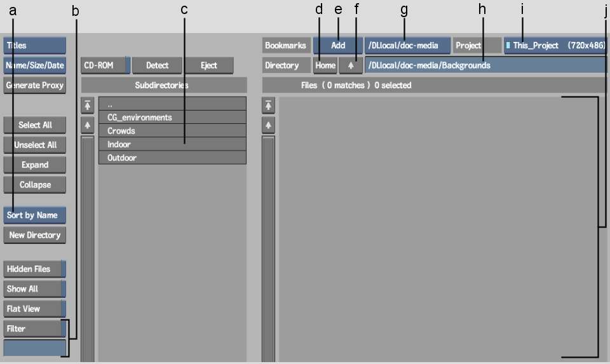Open the Crowds subdirectory
This screenshot has height=364, width=610.
click(x=172, y=131)
